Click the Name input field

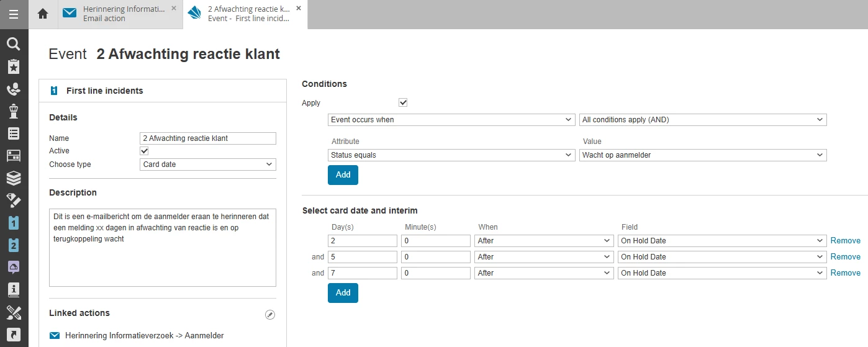[x=208, y=138]
